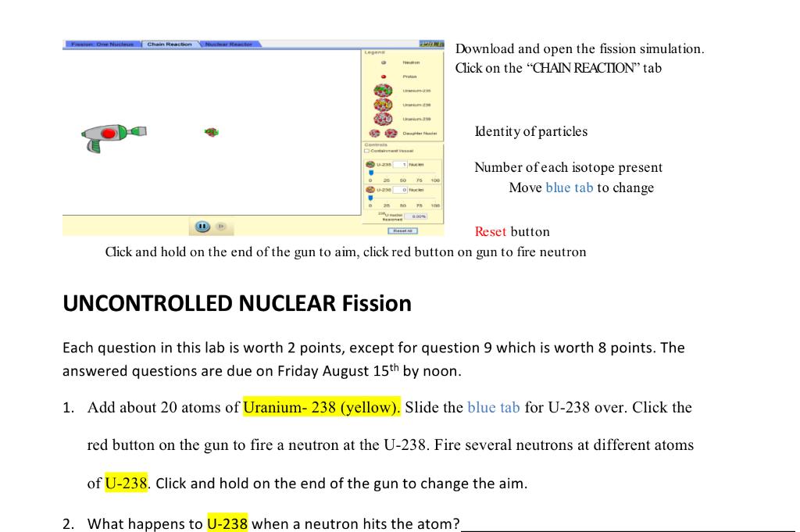The width and height of the screenshot is (800, 532).
Task: Pause the simulation with the pause control
Action: pos(203,227)
